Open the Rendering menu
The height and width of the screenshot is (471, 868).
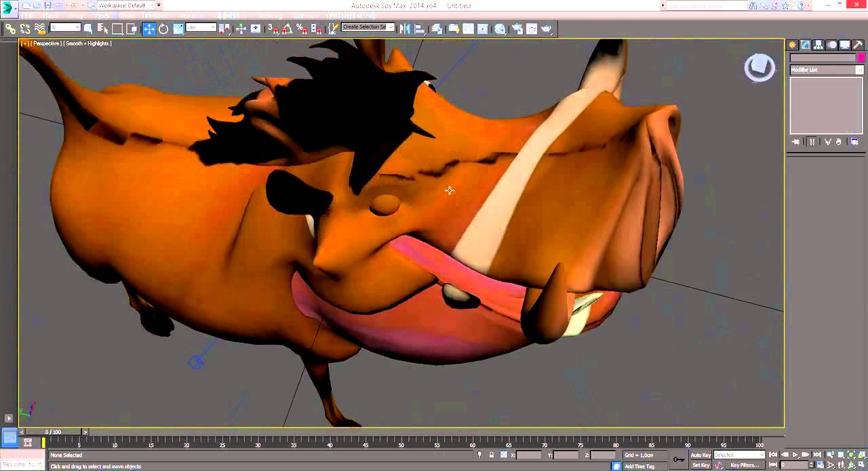click(x=269, y=16)
